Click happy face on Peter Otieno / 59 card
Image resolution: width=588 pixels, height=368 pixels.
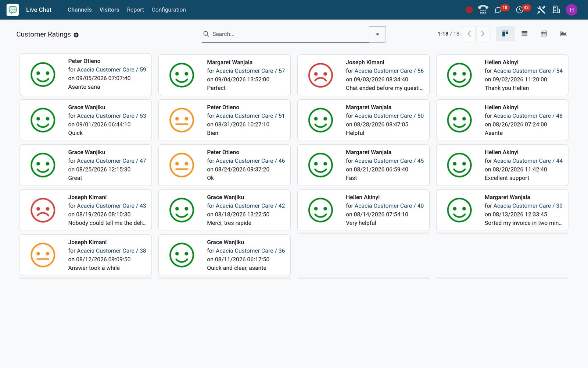point(43,74)
